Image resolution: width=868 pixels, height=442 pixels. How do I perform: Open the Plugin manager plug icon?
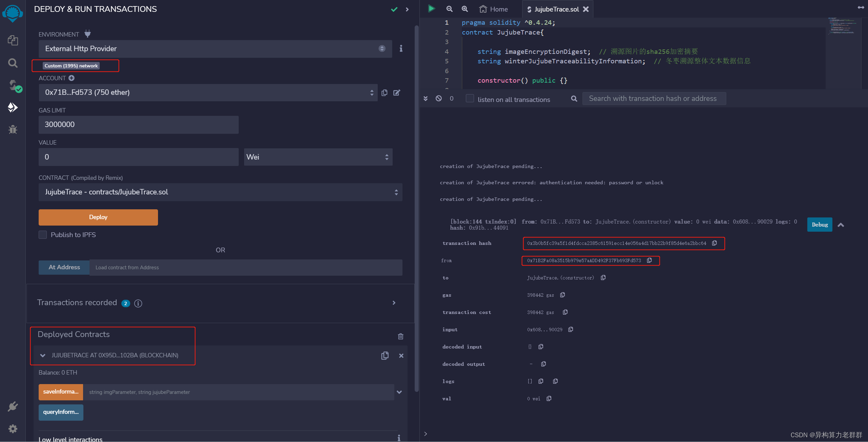[x=13, y=406]
